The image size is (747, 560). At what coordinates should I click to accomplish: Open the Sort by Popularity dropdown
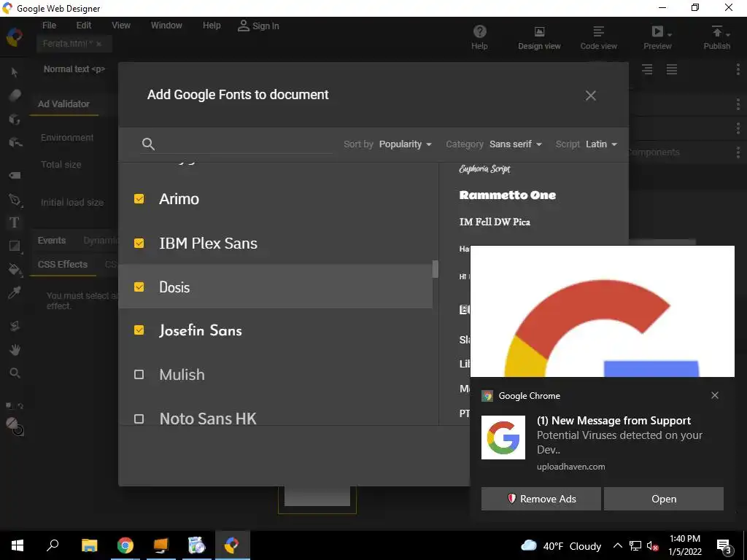click(x=405, y=144)
